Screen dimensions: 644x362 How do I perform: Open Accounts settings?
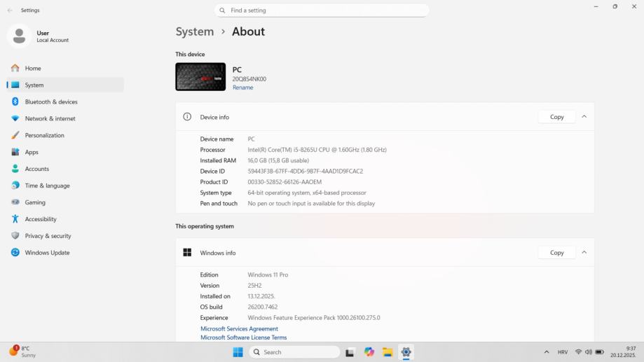[65, 169]
